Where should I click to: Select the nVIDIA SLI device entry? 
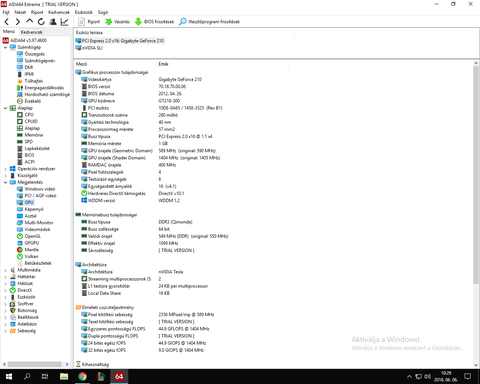tap(89, 48)
